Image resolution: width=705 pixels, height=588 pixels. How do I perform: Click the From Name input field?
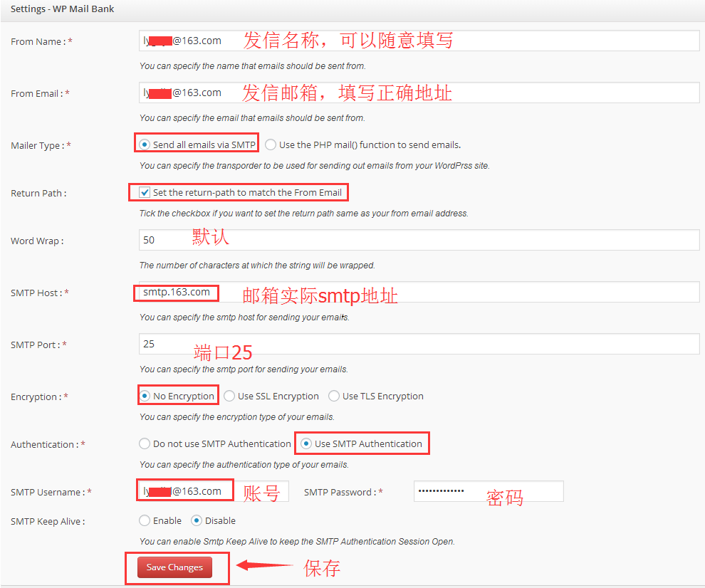point(285,41)
